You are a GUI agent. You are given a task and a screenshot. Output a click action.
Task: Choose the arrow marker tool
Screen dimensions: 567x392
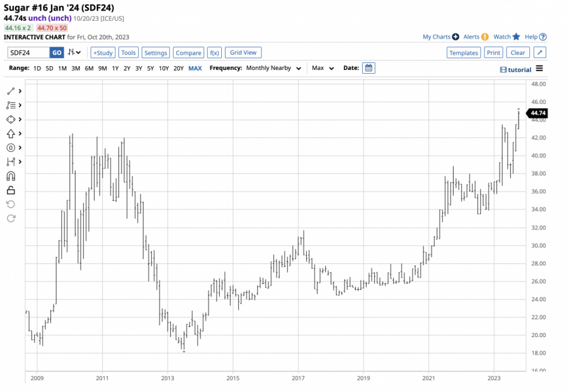pyautogui.click(x=11, y=134)
